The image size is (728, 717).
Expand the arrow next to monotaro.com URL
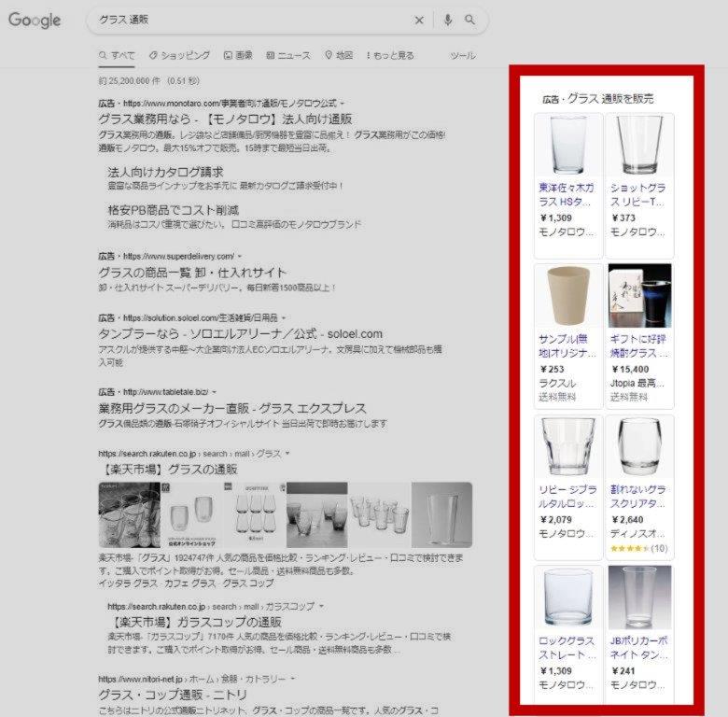tap(343, 103)
